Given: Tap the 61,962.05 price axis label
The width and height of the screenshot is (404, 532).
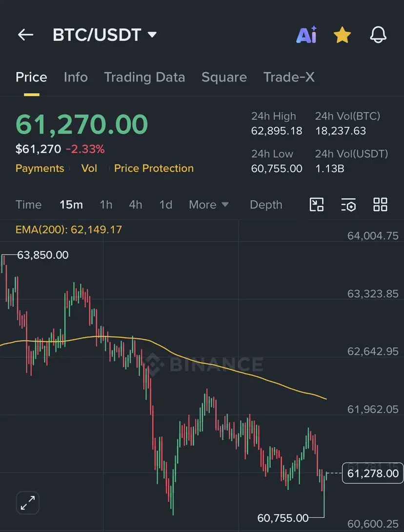Looking at the screenshot, I should pyautogui.click(x=373, y=409).
